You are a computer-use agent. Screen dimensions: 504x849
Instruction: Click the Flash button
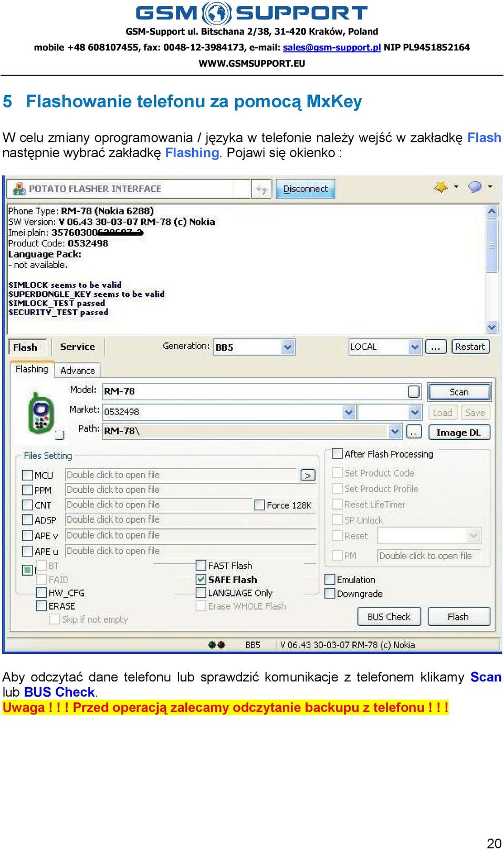(459, 617)
